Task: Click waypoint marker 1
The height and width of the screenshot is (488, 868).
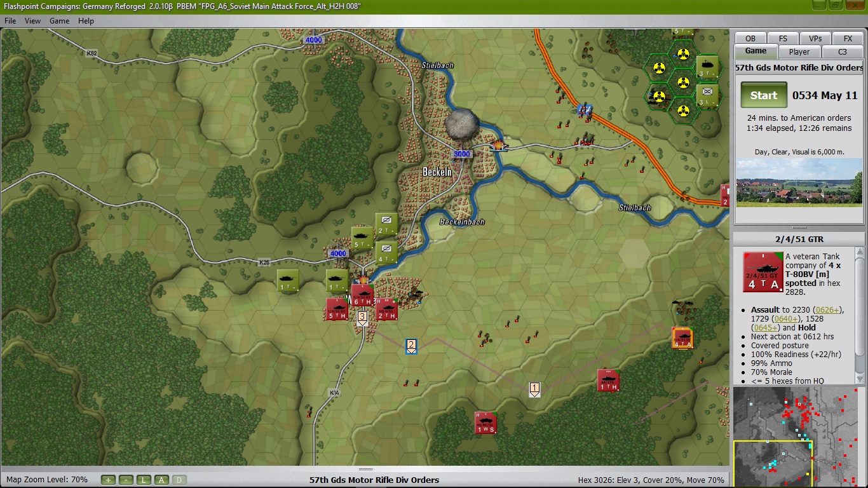Action: 534,390
